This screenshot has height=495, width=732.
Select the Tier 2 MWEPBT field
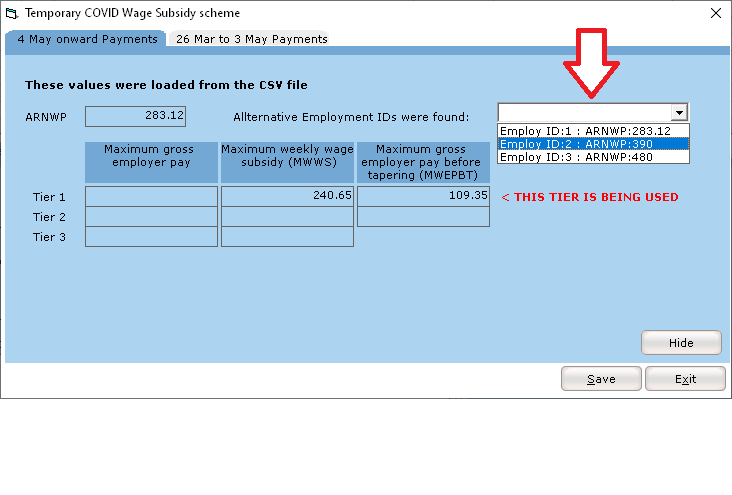(x=423, y=217)
